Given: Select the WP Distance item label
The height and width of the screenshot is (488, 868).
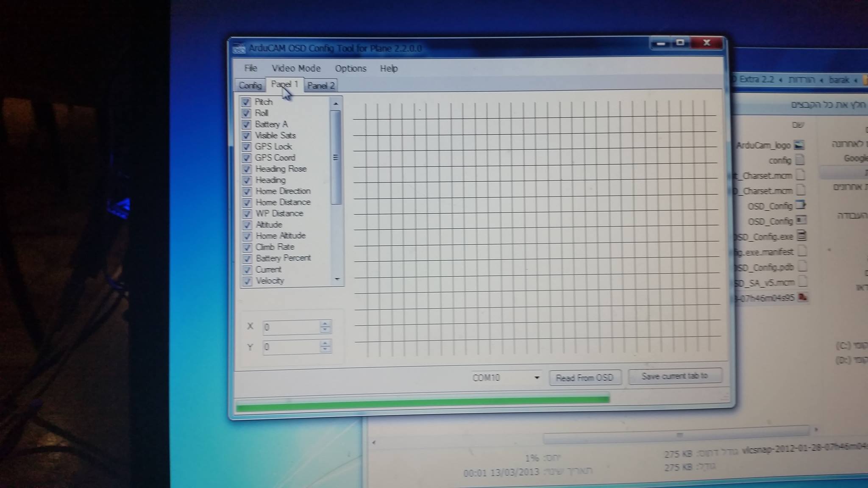Looking at the screenshot, I should tap(279, 213).
